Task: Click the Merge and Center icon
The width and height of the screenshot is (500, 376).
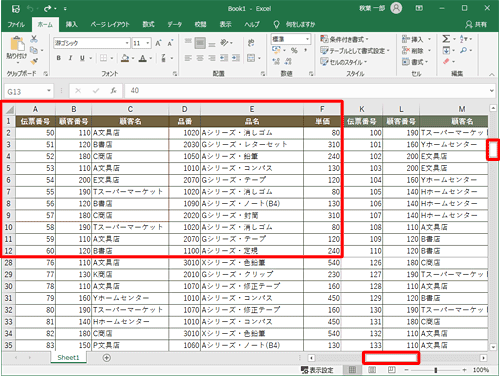Action: (x=251, y=58)
